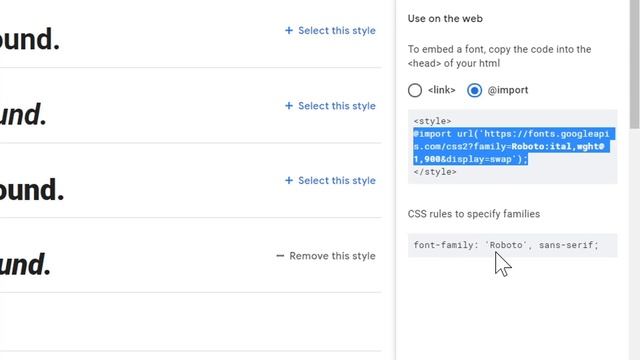Click the CSS rules to specify families label
The height and width of the screenshot is (360, 640).
pos(473,214)
